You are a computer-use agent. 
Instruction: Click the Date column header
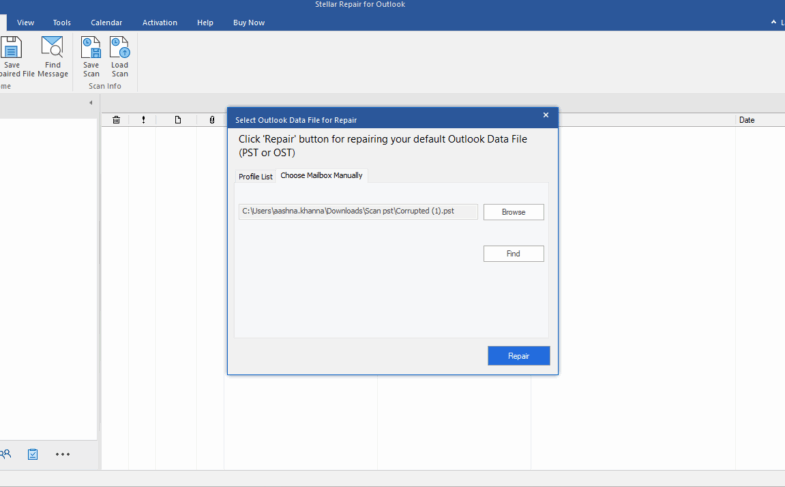tap(746, 120)
